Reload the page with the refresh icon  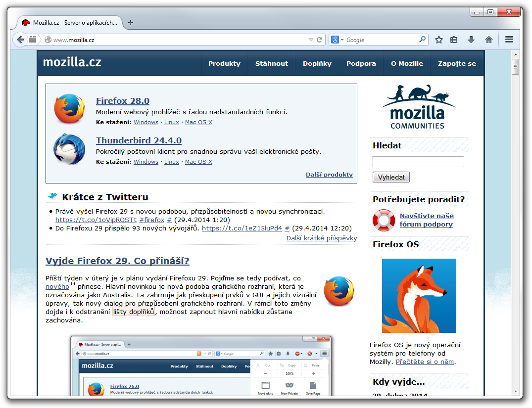point(319,40)
